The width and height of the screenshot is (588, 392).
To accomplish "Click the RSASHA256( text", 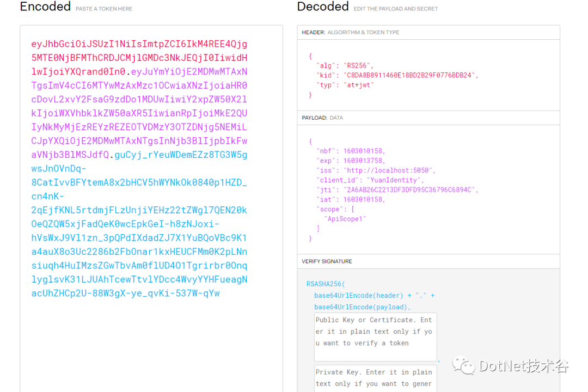I will pos(326,284).
